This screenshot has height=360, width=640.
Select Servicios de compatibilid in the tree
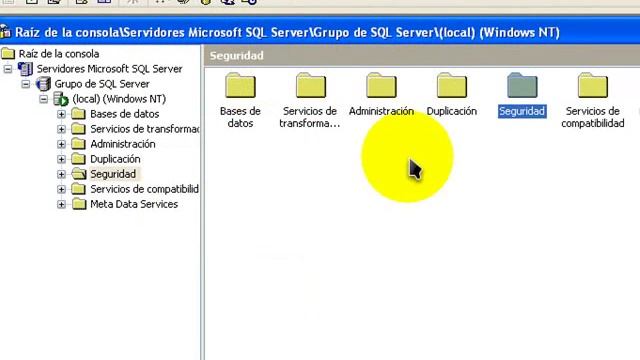pyautogui.click(x=144, y=189)
